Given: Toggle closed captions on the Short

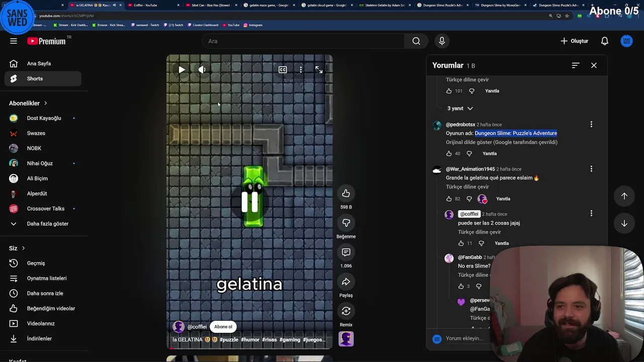Looking at the screenshot, I should tap(283, 70).
